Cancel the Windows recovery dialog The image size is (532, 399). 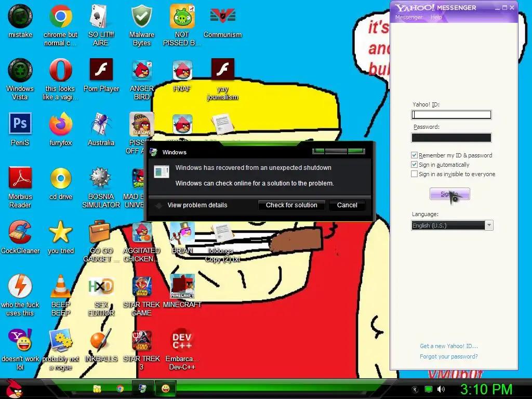(347, 205)
